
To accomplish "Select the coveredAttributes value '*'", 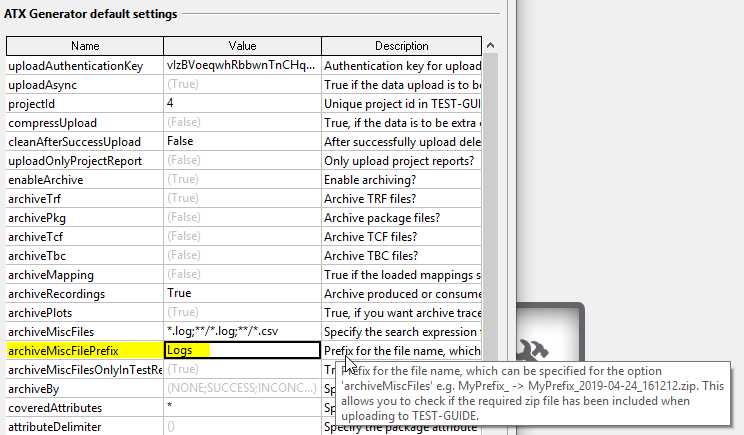I will (242, 407).
